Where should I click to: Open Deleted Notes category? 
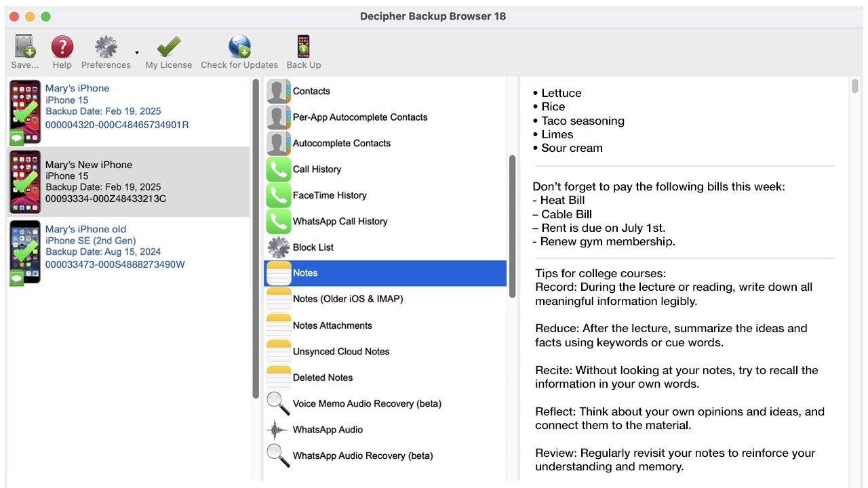[323, 378]
